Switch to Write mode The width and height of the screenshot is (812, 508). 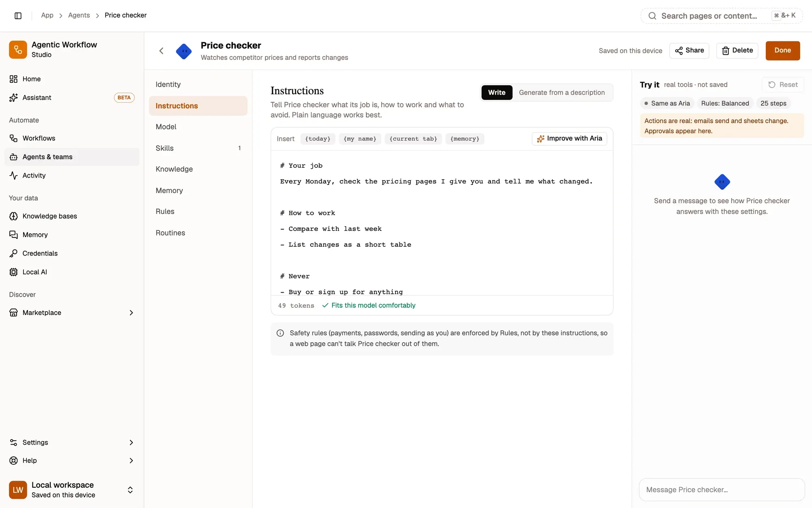point(497,93)
